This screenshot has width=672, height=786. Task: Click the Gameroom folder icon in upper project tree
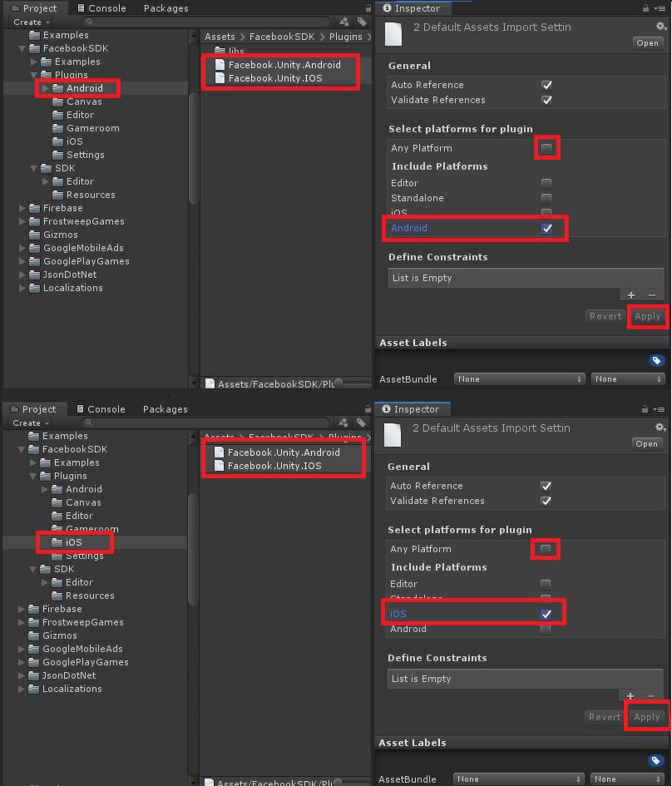pos(58,128)
